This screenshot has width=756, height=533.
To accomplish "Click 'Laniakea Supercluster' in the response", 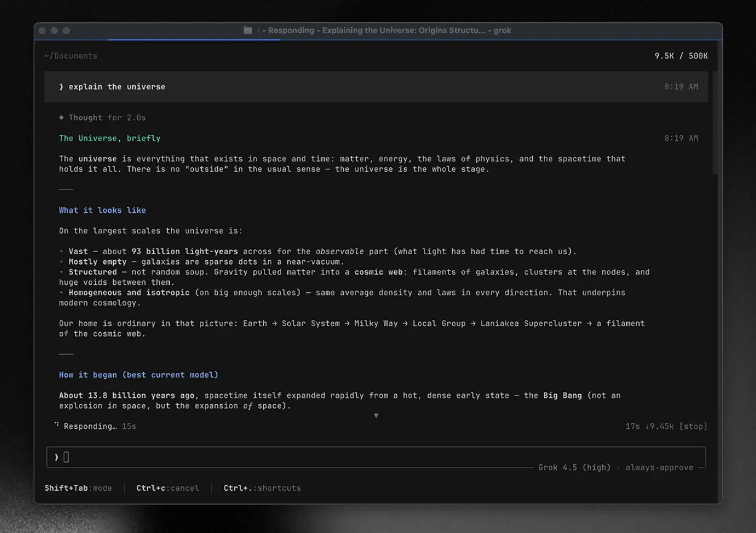I will point(531,324).
